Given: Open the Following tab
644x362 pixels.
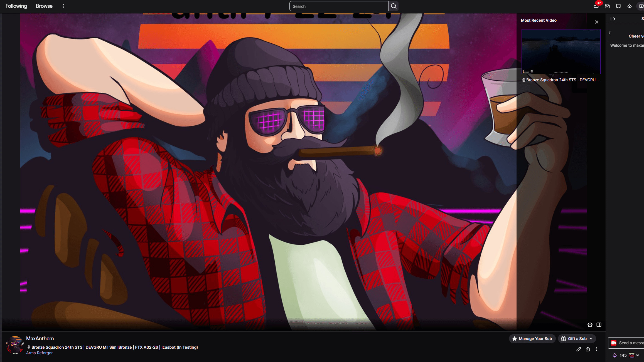Looking at the screenshot, I should tap(16, 6).
